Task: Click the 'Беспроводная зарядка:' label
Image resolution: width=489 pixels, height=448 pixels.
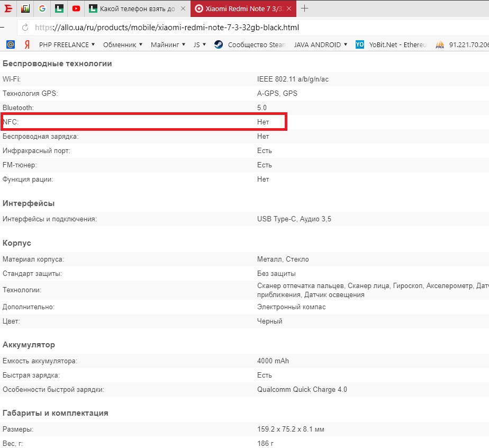Action: 41,136
